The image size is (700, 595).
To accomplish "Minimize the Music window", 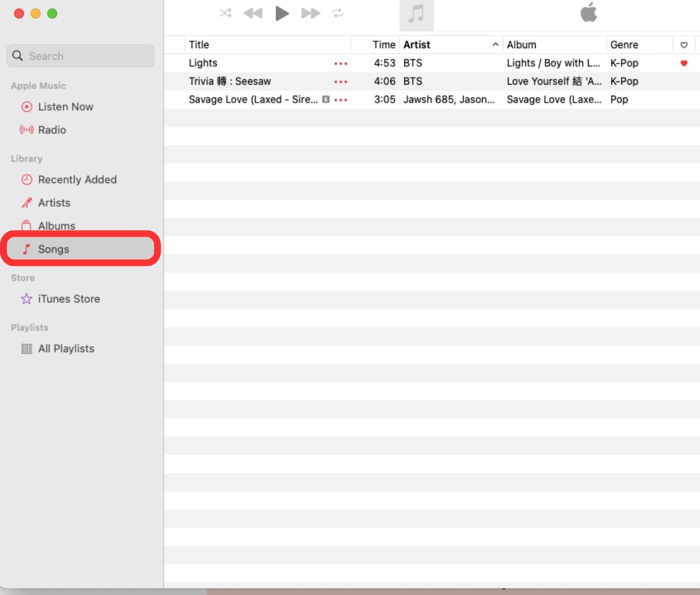I will tap(35, 14).
